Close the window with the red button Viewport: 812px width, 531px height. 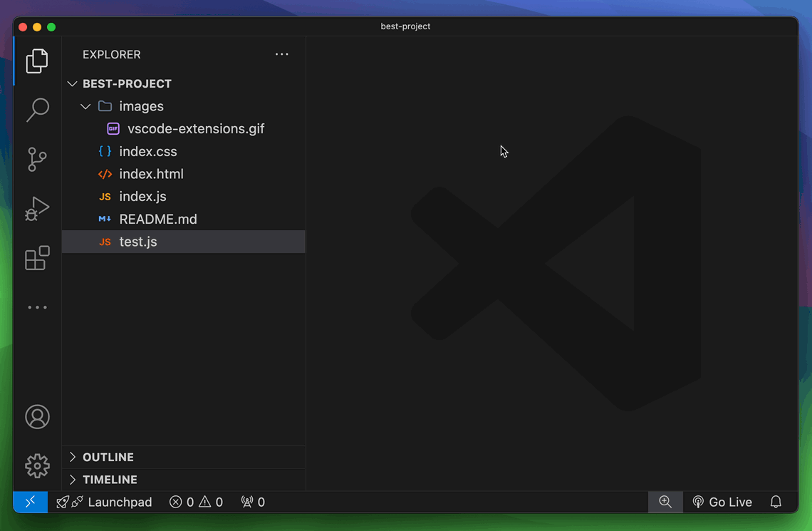tap(23, 27)
